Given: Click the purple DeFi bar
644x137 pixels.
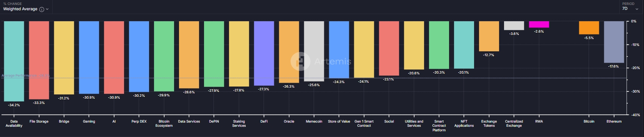Looking at the screenshot, I should pos(264,53).
